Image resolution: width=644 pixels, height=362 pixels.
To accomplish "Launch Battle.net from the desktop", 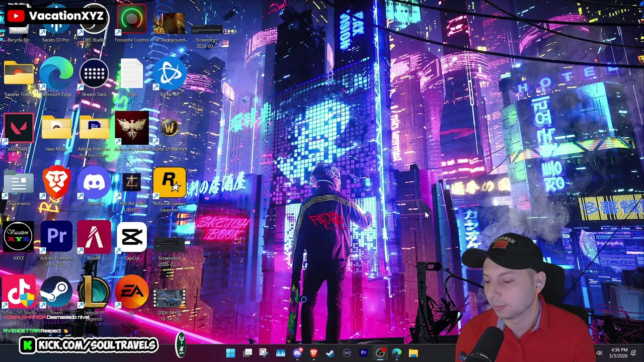I will [x=170, y=77].
